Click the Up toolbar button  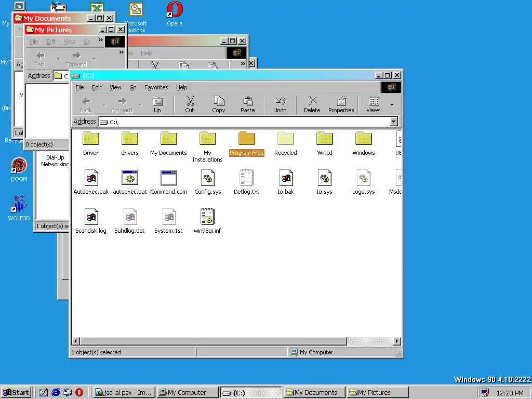coord(157,105)
